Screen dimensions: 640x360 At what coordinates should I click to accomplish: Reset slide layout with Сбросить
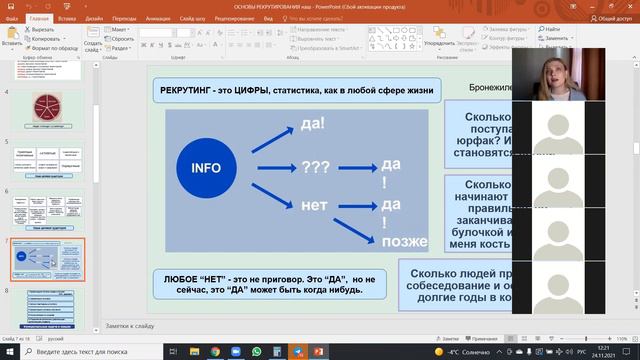[x=119, y=39]
